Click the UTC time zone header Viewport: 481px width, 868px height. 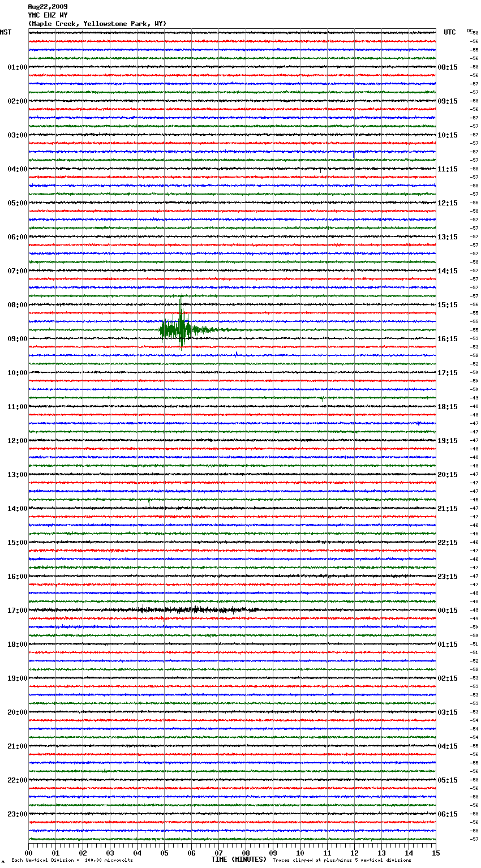(x=449, y=32)
